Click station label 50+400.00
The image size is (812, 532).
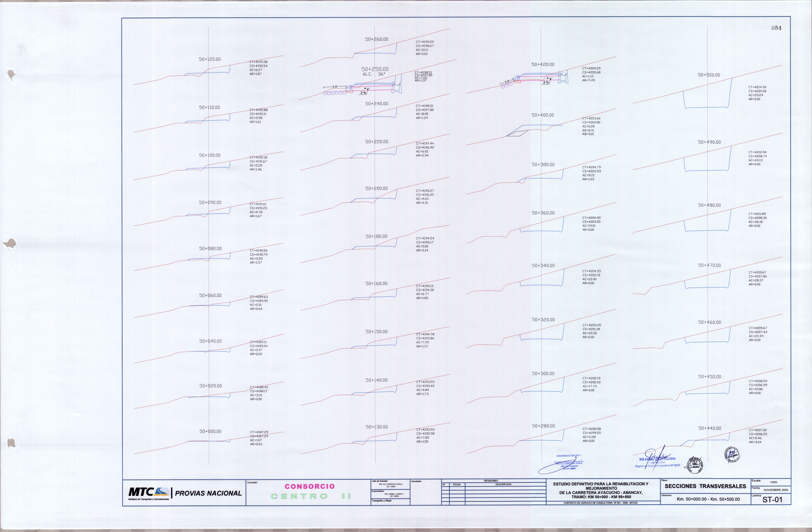(x=543, y=115)
